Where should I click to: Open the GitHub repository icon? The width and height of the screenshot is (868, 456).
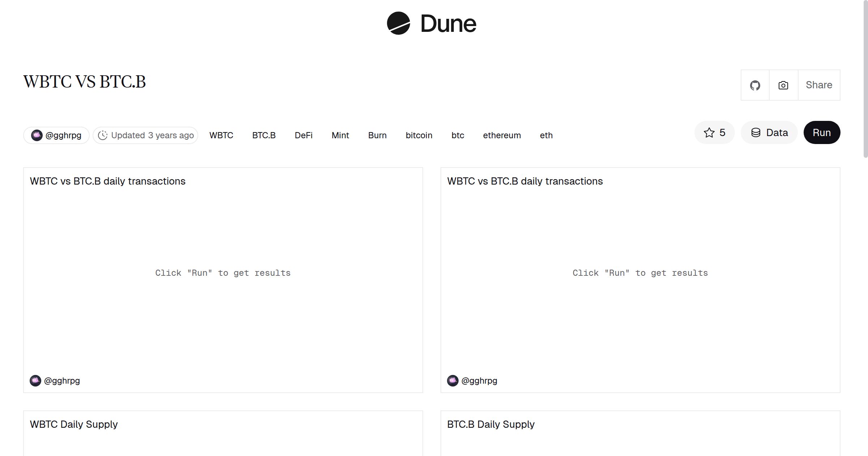pyautogui.click(x=755, y=85)
